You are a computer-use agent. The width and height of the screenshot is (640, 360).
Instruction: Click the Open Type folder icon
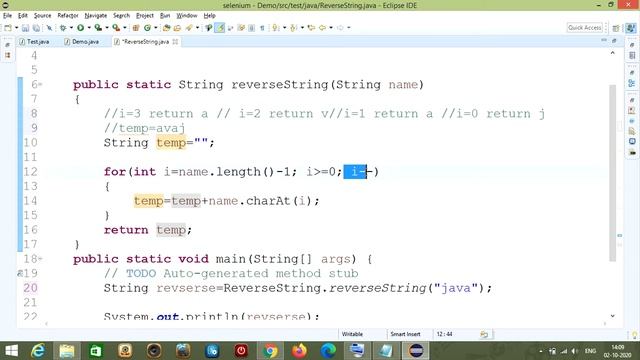click(x=166, y=28)
